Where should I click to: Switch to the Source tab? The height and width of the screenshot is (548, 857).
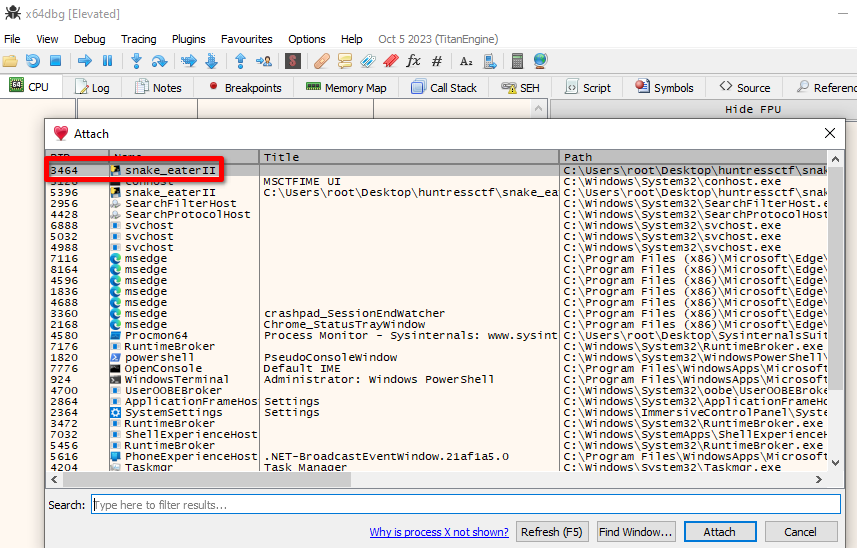pyautogui.click(x=744, y=87)
